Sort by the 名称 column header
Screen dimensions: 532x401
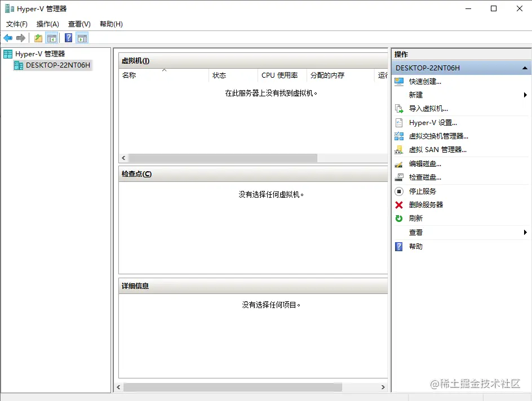click(x=164, y=75)
